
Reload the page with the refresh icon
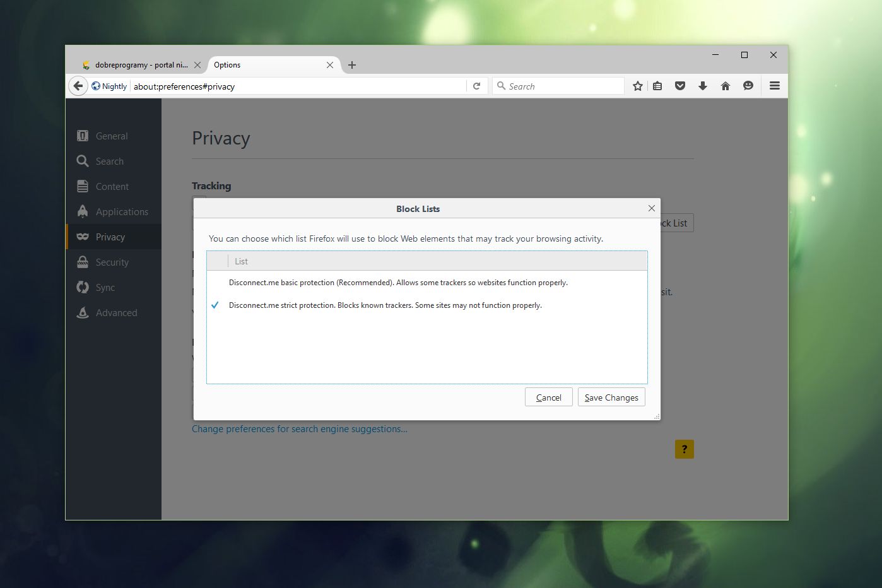point(477,86)
